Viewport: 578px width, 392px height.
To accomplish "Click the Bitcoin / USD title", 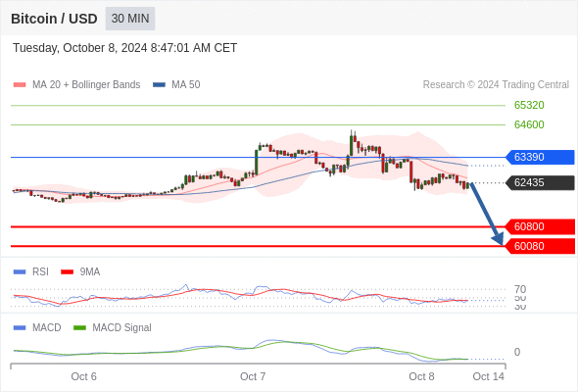I will (x=54, y=19).
